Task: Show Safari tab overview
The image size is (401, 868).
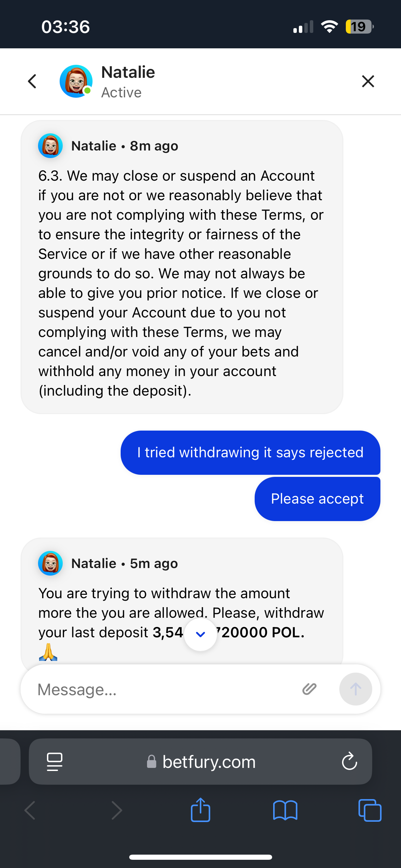Action: [369, 810]
